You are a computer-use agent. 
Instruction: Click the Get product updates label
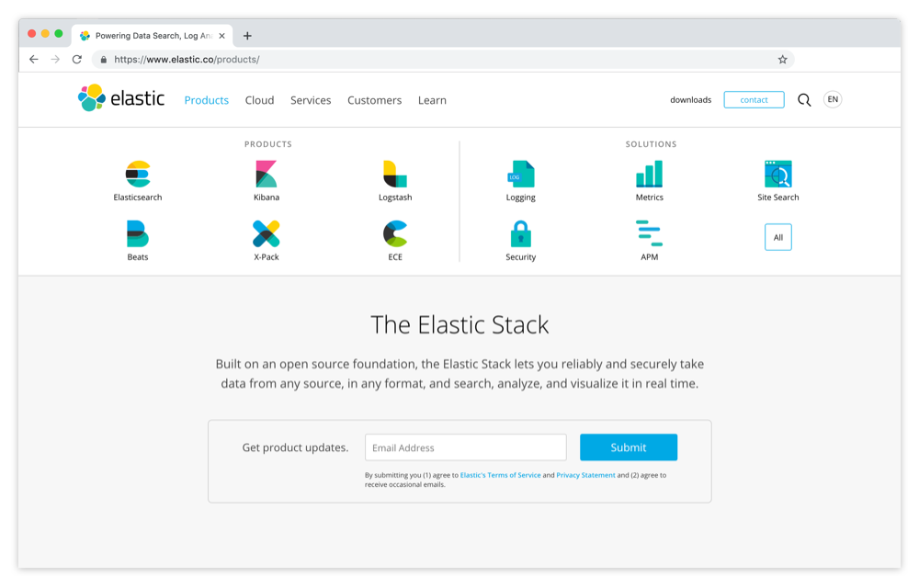pos(295,447)
